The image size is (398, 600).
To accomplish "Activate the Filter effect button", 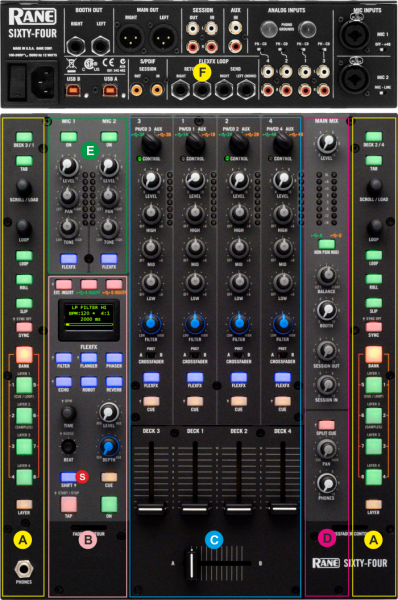I will 64,358.
